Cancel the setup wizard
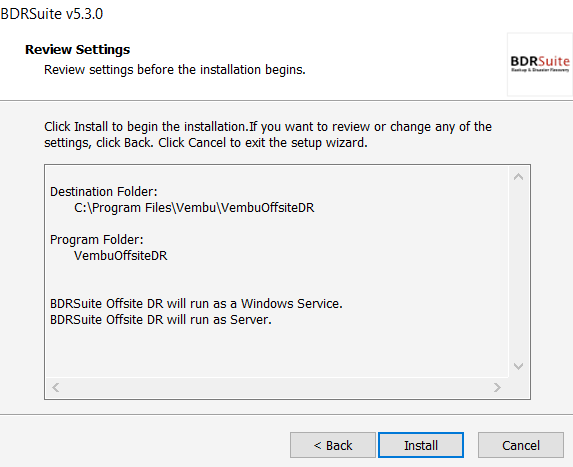 (x=521, y=445)
